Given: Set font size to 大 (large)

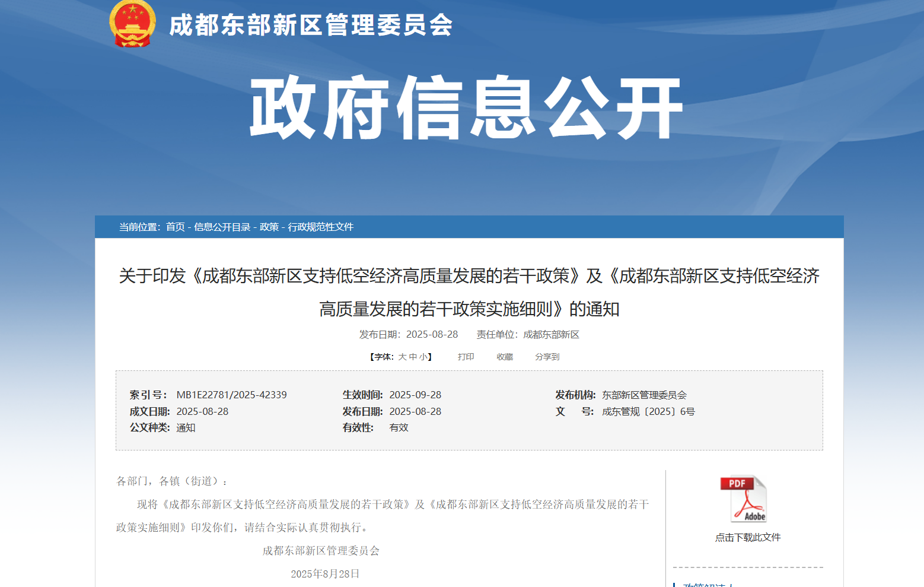Looking at the screenshot, I should coord(402,357).
